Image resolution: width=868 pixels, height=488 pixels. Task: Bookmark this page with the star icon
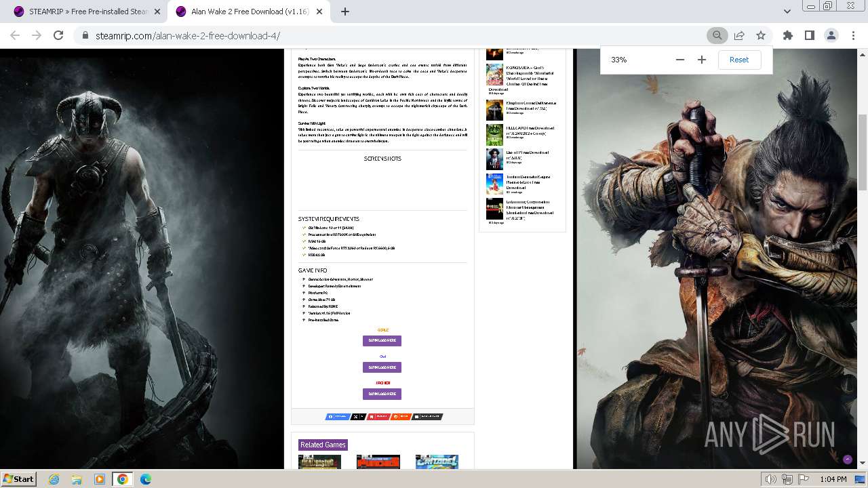[x=761, y=35]
